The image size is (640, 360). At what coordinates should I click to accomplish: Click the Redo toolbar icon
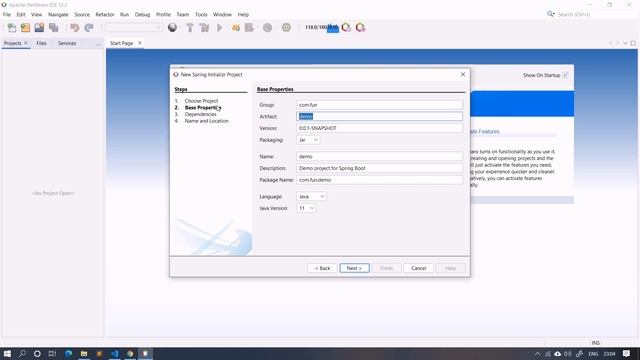click(89, 28)
